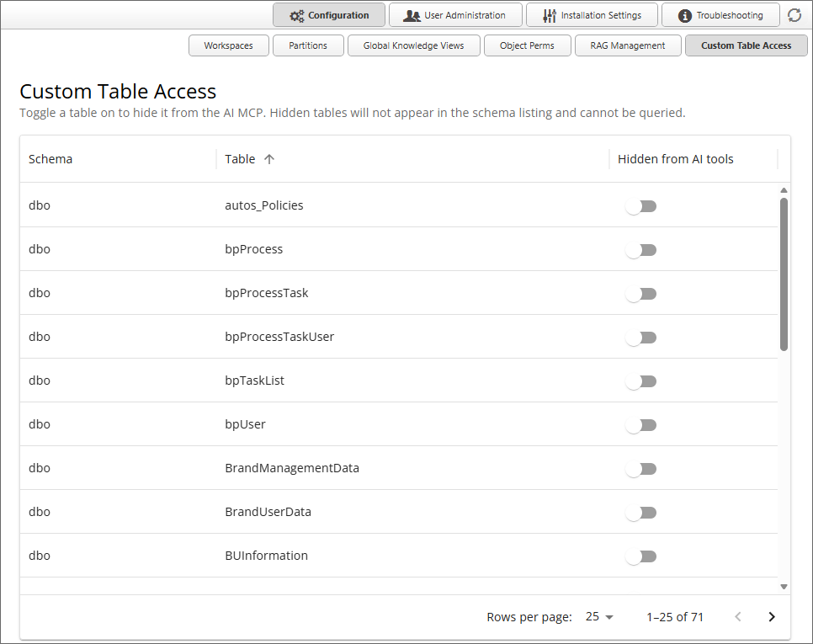The height and width of the screenshot is (644, 813).
Task: Toggle hidden switch for autos_Policies
Action: [640, 206]
